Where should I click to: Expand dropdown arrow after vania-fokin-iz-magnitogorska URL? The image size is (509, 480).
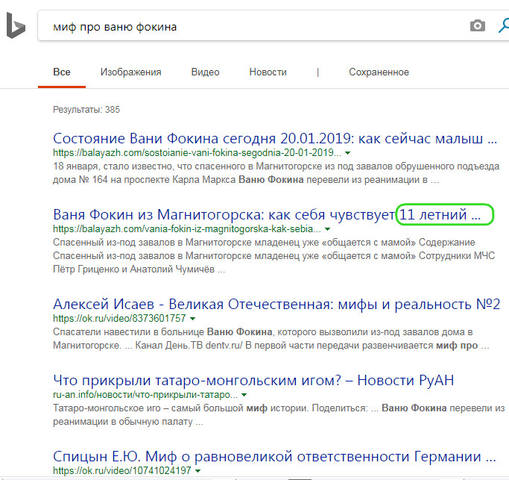pos(327,229)
